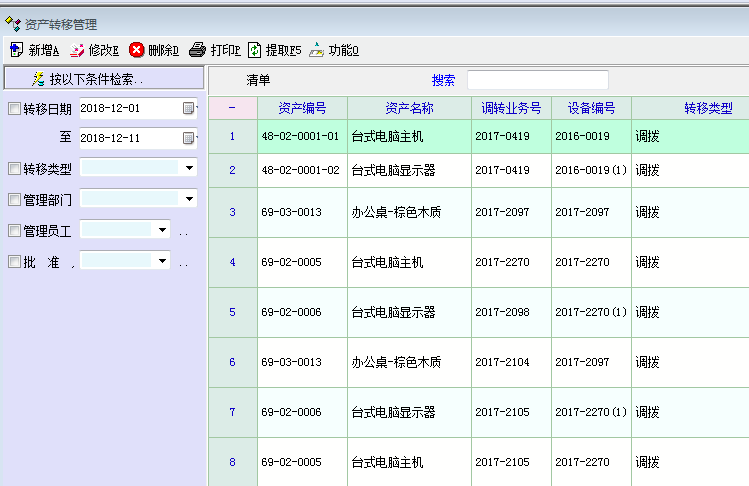
Task: Click the blue 搜索 link
Action: point(443,80)
